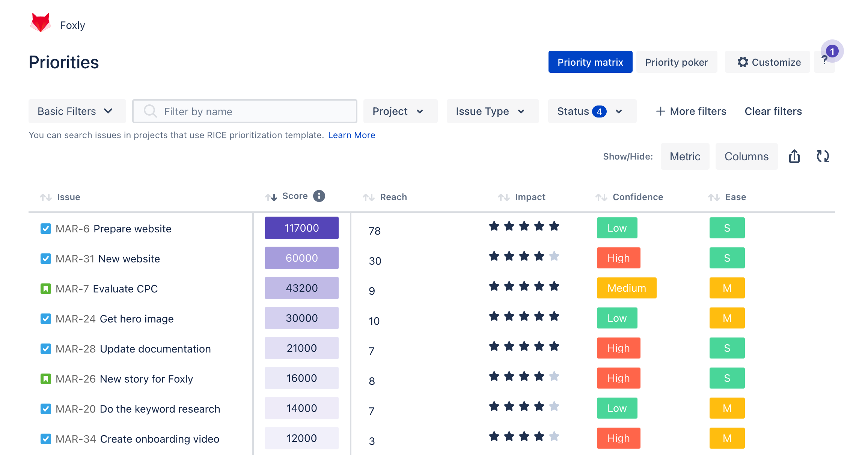Open the Learn More link
868x455 pixels.
(352, 135)
